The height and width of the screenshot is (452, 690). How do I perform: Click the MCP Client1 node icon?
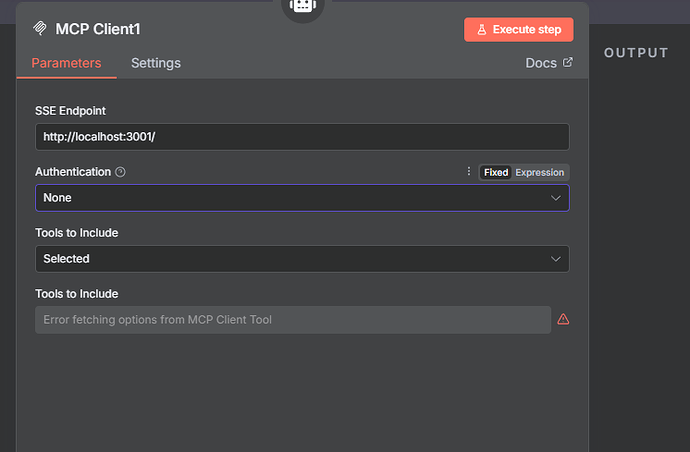(x=40, y=29)
